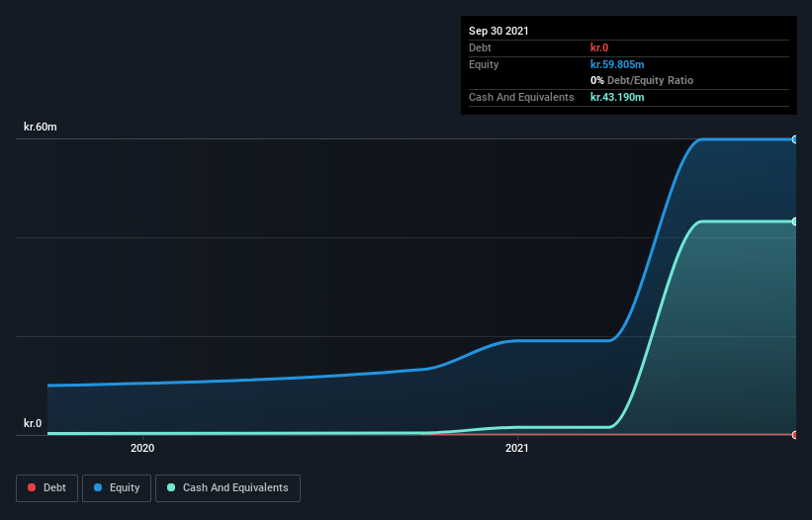Click the 0% Debt/Equity Ratio text
The width and height of the screenshot is (812, 520).
[642, 80]
